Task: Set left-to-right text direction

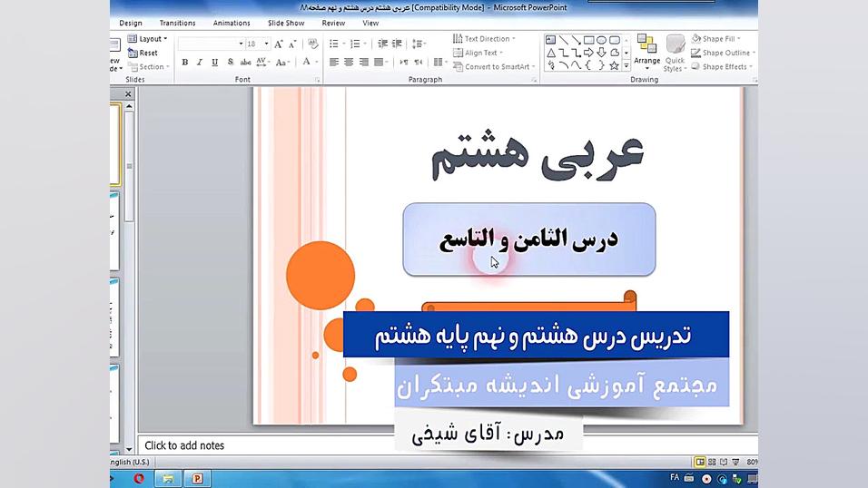Action: click(x=404, y=63)
